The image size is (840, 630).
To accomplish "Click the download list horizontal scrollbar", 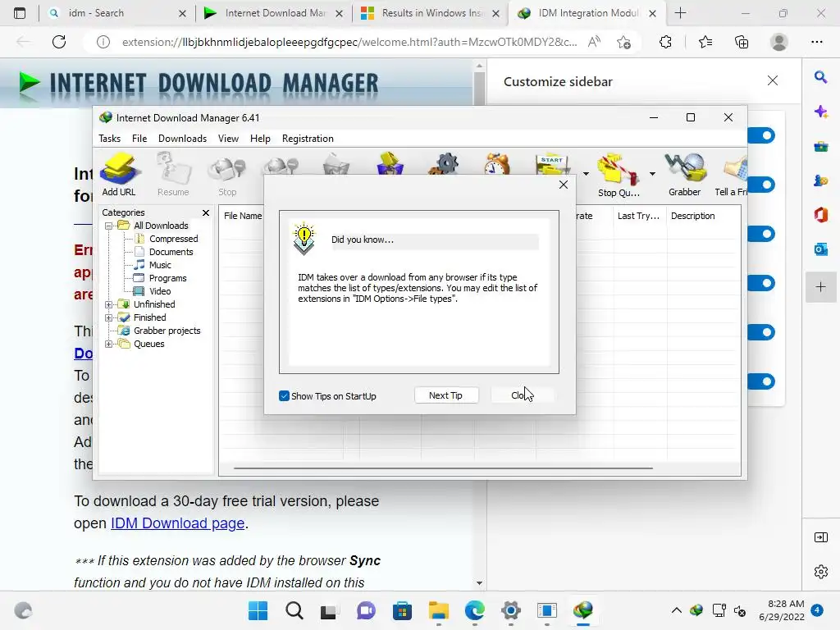I will click(442, 468).
